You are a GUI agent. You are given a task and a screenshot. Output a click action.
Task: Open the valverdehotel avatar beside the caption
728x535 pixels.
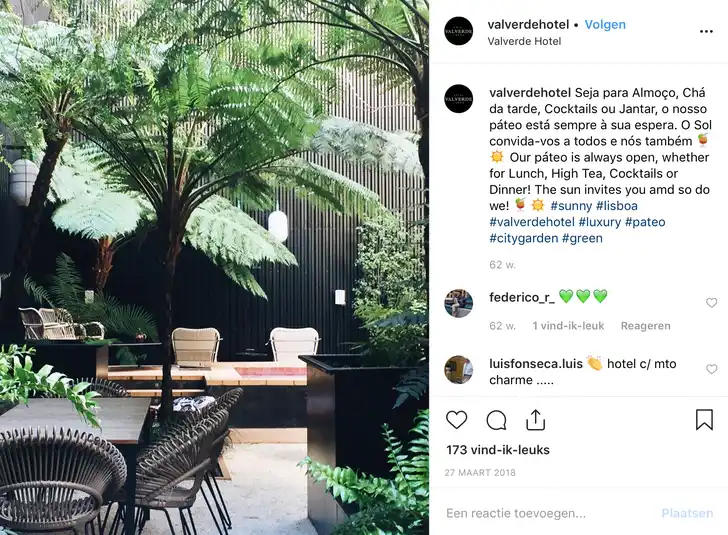(x=459, y=98)
